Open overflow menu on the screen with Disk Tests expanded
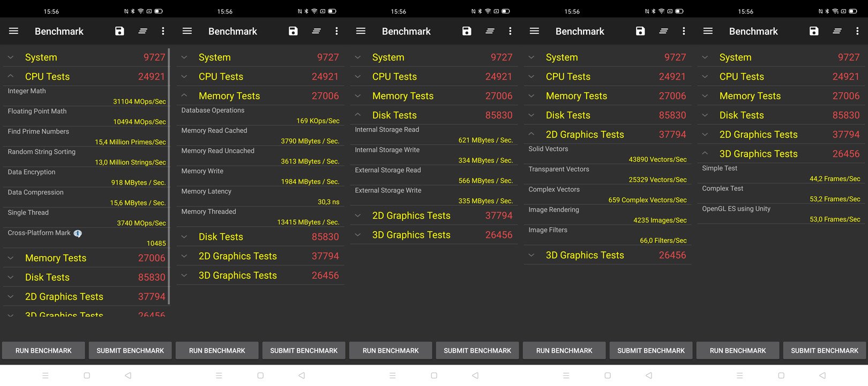 coord(510,31)
